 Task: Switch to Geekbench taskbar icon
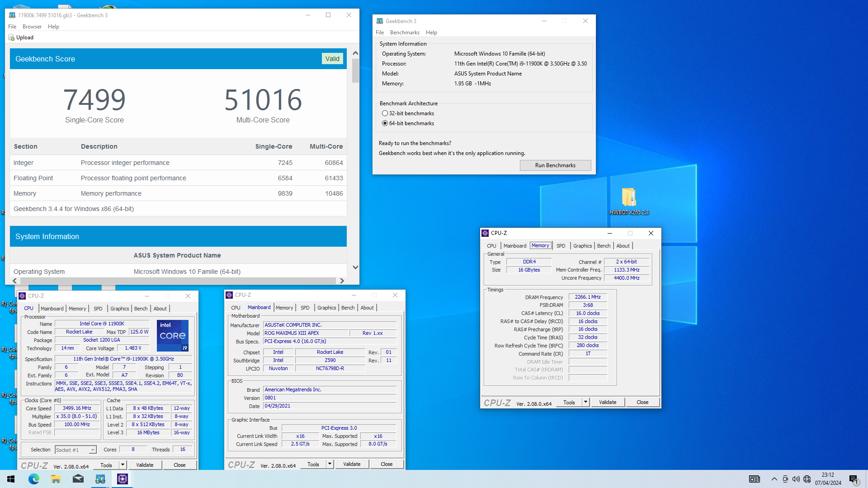[100, 479]
